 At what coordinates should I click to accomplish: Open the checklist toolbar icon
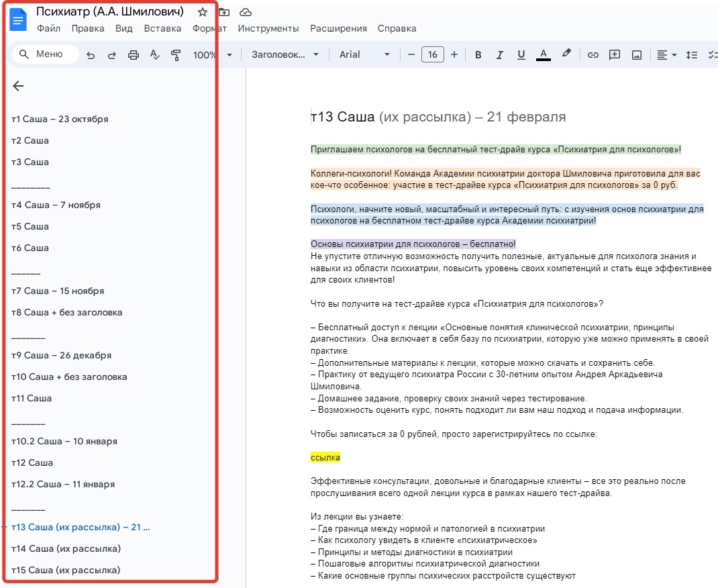(x=713, y=55)
